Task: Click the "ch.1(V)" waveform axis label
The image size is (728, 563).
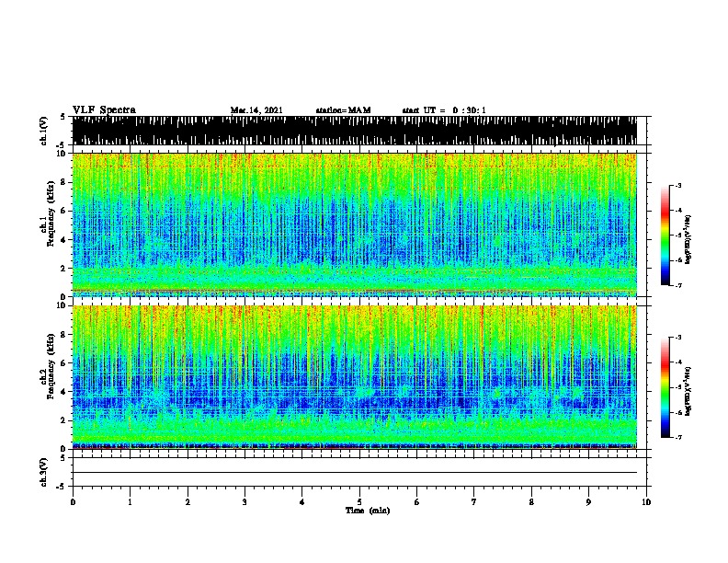Action: coord(44,131)
